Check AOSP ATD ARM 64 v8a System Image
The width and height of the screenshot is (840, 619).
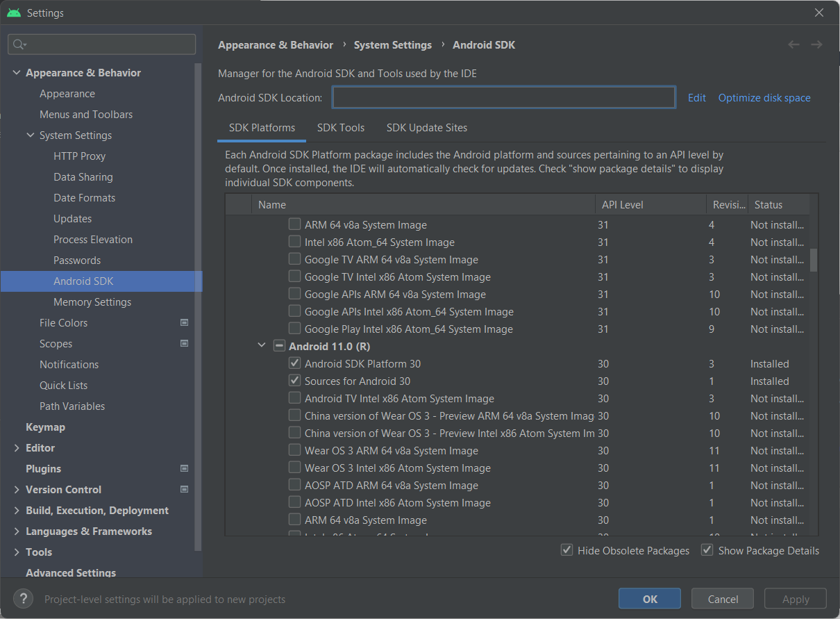(295, 485)
